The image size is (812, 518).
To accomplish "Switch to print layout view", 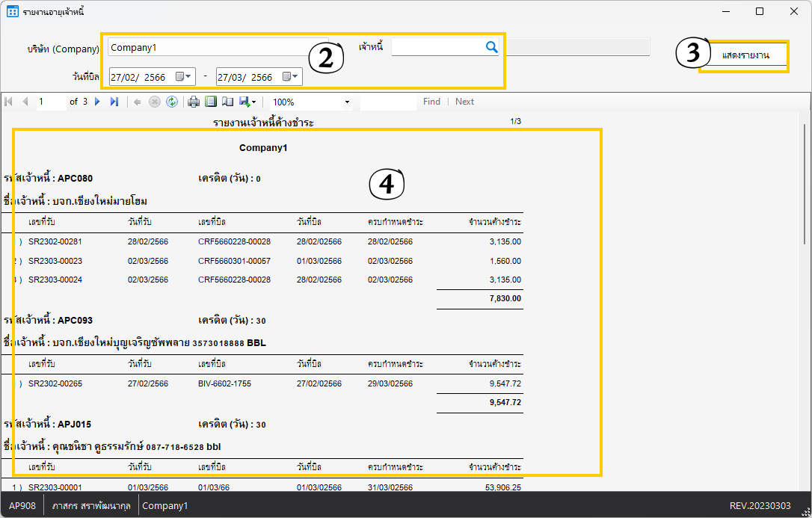I will click(211, 102).
